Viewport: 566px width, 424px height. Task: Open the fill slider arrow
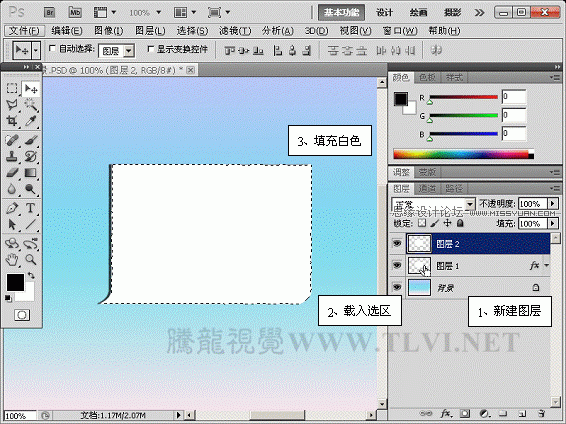(x=553, y=224)
